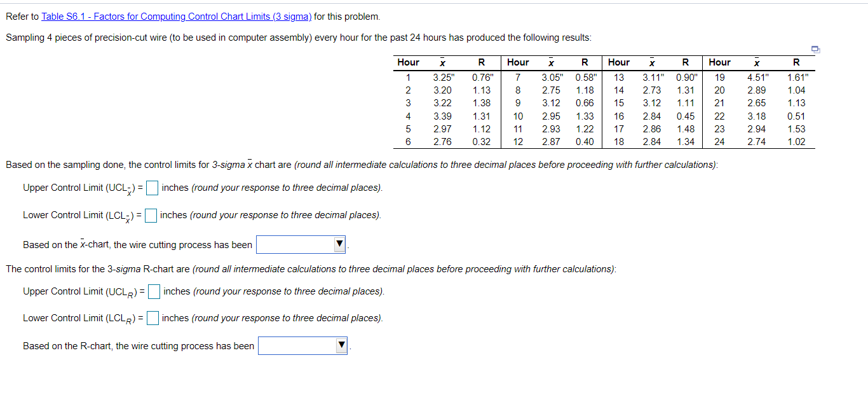Select the x-bar column header of the table
868x402 pixels.
tap(443, 62)
